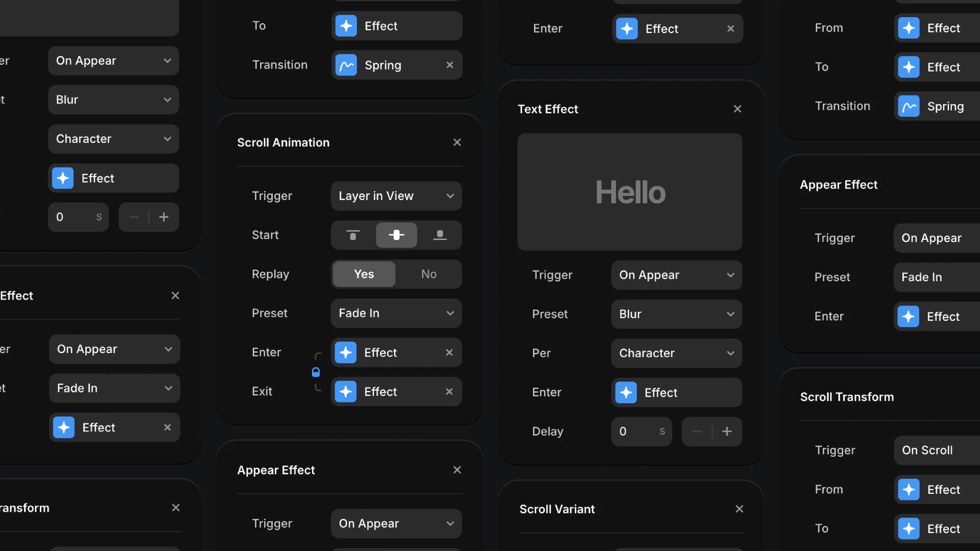Click the Spring icon beside Transition on right panel
The height and width of the screenshot is (551, 980).
coord(909,106)
